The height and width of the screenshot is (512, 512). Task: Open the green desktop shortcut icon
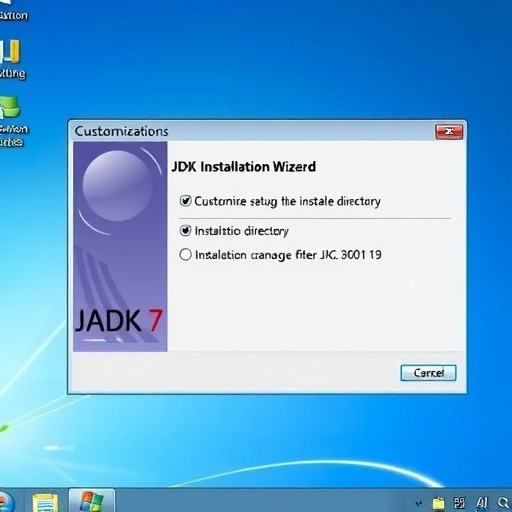click(9, 107)
